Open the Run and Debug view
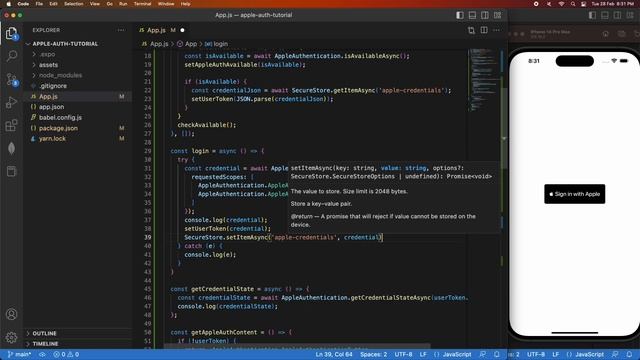Screen dimensions: 640x360 (x=11, y=102)
